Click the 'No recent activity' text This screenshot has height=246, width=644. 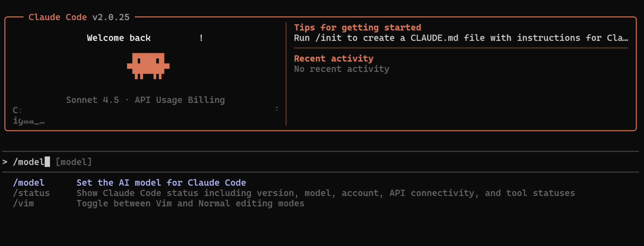[341, 69]
